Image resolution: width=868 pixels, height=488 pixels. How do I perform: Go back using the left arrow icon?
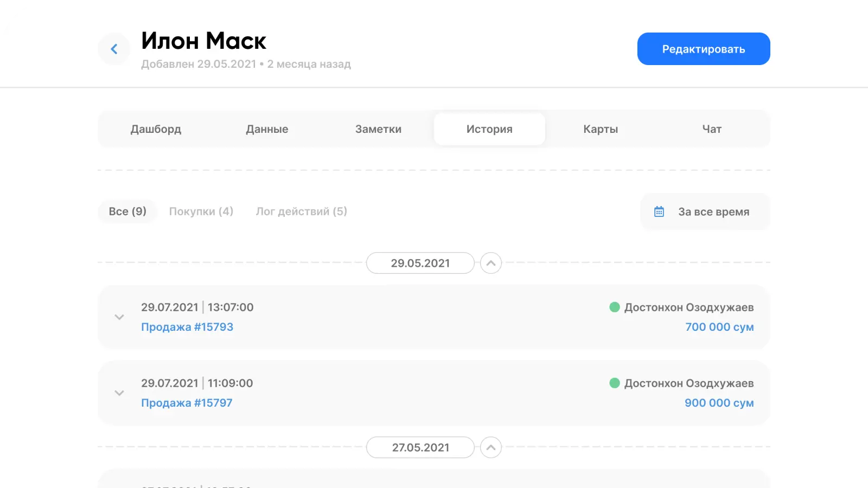pos(114,49)
